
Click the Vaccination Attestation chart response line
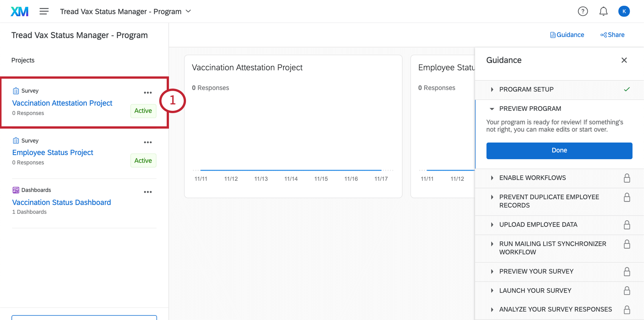[x=291, y=170]
